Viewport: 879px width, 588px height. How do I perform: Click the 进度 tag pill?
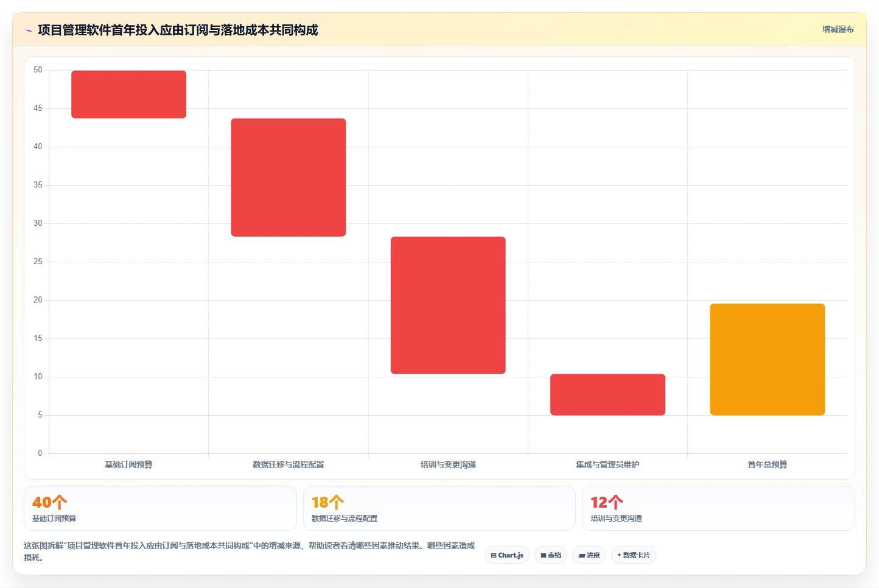[x=589, y=555]
